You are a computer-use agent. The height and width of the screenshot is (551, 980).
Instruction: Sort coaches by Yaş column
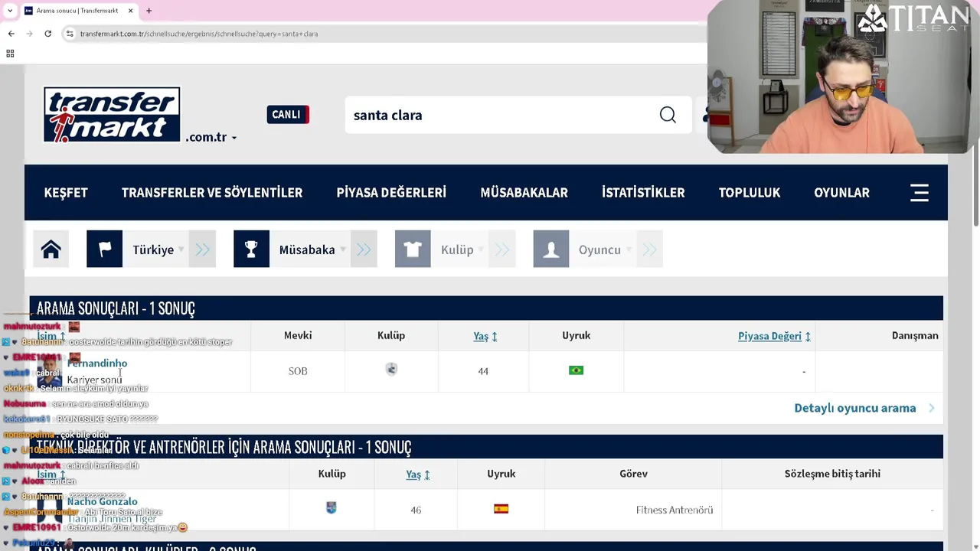(x=418, y=474)
